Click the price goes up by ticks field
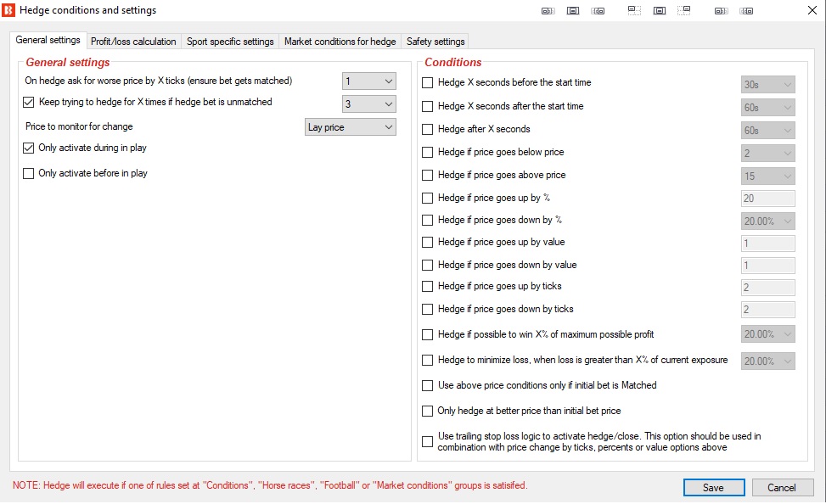Image resolution: width=826 pixels, height=504 pixels. point(768,288)
